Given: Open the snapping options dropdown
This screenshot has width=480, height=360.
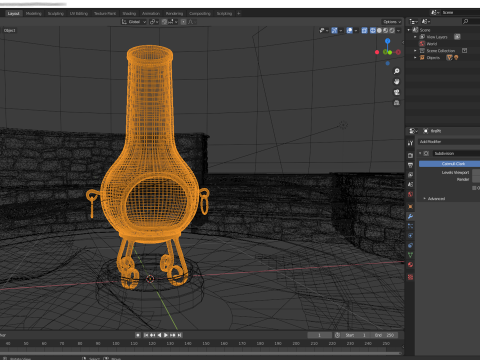Looking at the screenshot, I should click(x=173, y=22).
